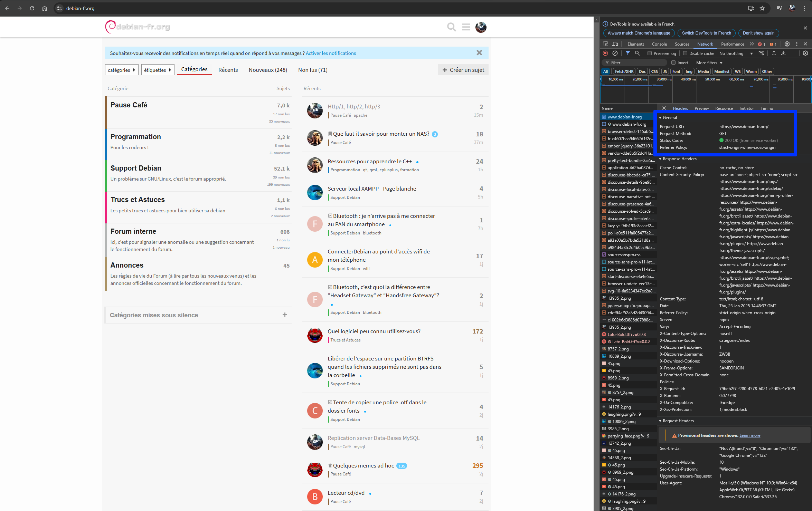Close the request details pane X
Image resolution: width=812 pixels, height=511 pixels.
664,108
